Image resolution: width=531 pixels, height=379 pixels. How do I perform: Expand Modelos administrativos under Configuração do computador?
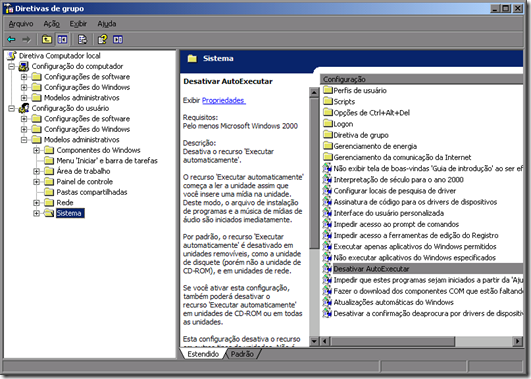pos(24,98)
